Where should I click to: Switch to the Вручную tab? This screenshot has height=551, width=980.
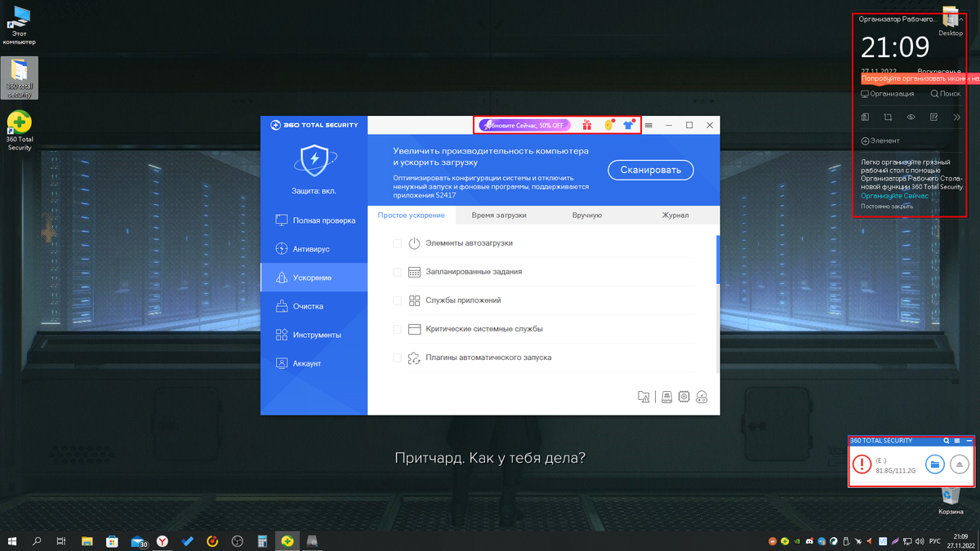587,215
